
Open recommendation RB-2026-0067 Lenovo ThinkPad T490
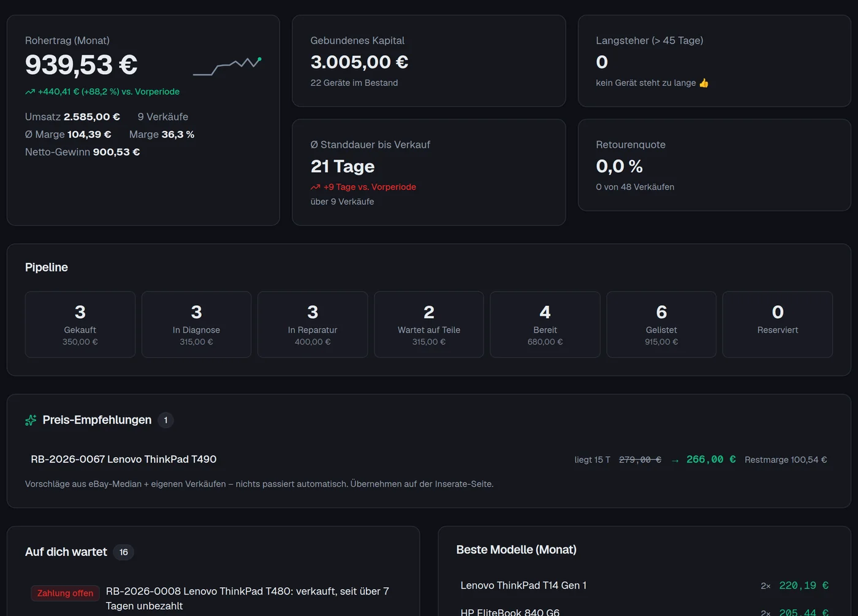[x=429, y=460]
